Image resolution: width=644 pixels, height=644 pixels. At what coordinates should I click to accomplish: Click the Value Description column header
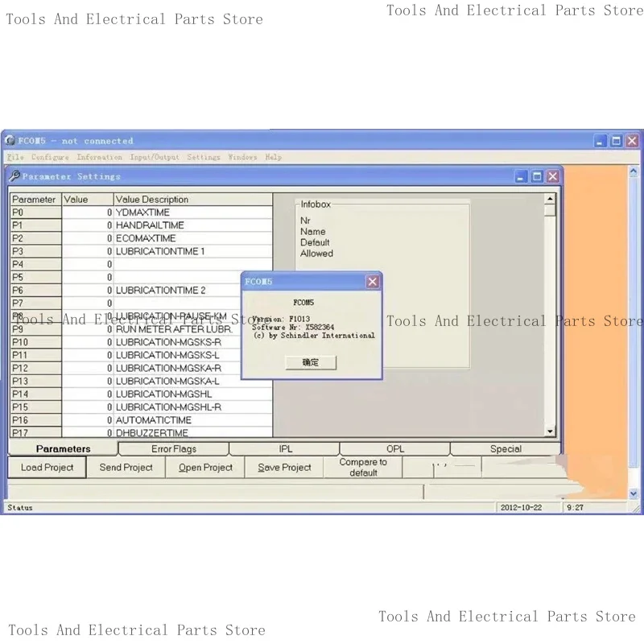coord(193,200)
